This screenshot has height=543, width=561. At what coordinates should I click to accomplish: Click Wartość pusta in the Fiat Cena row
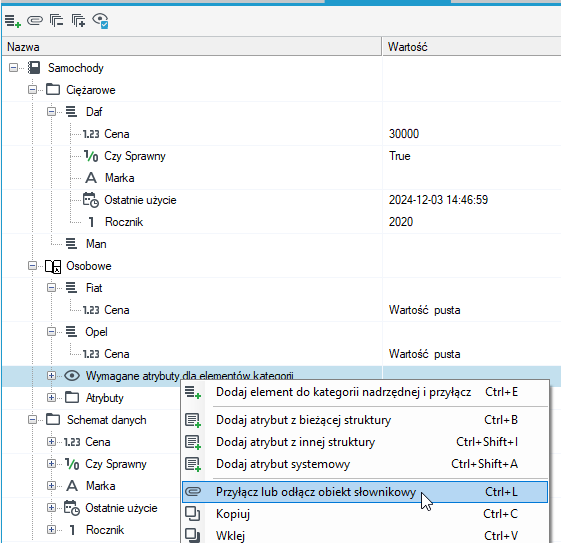pos(424,310)
